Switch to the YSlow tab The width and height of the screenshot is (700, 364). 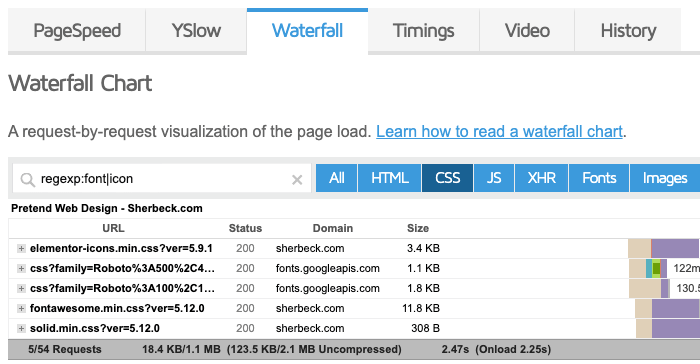pyautogui.click(x=196, y=31)
